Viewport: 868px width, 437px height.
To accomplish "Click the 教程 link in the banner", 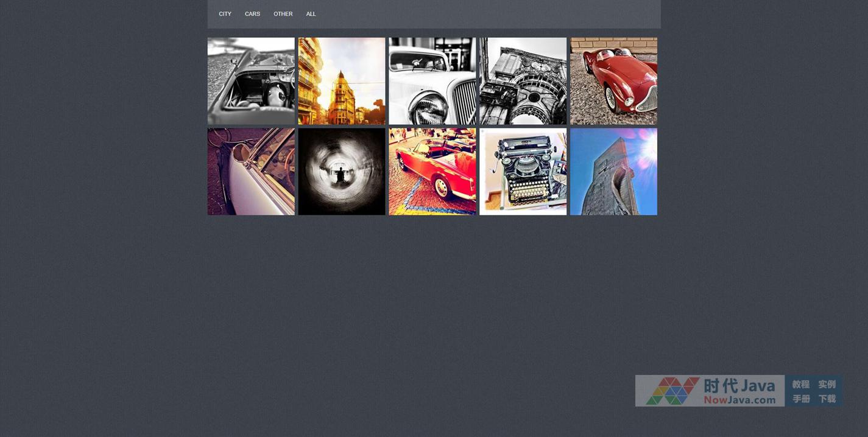I will tap(800, 384).
